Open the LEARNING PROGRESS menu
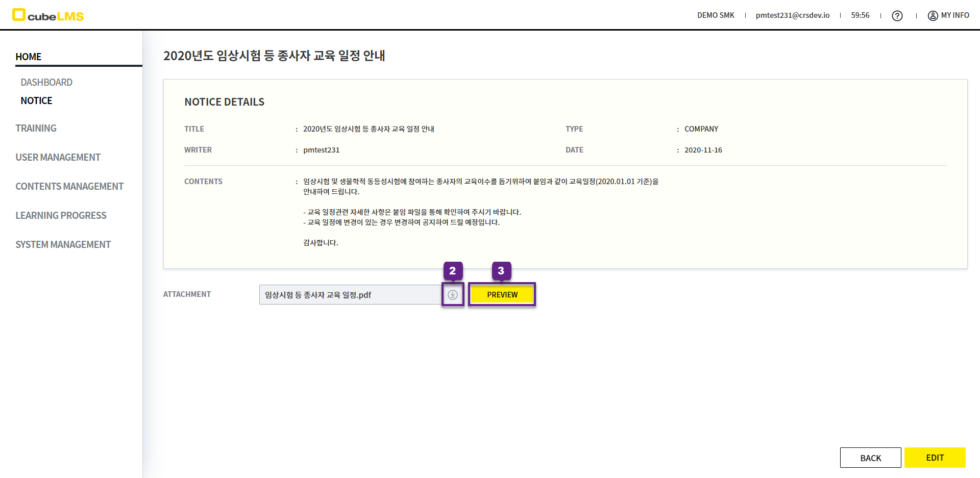Screen dimensions: 980x478 click(61, 215)
